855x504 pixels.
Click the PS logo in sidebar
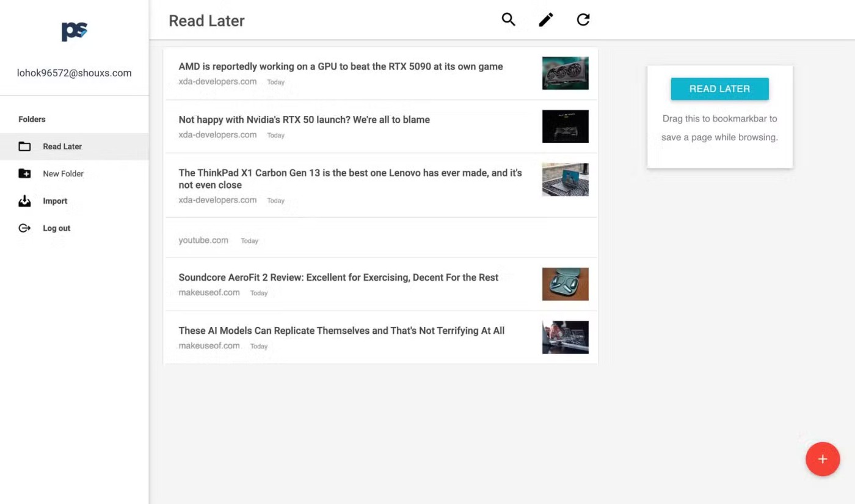(75, 31)
